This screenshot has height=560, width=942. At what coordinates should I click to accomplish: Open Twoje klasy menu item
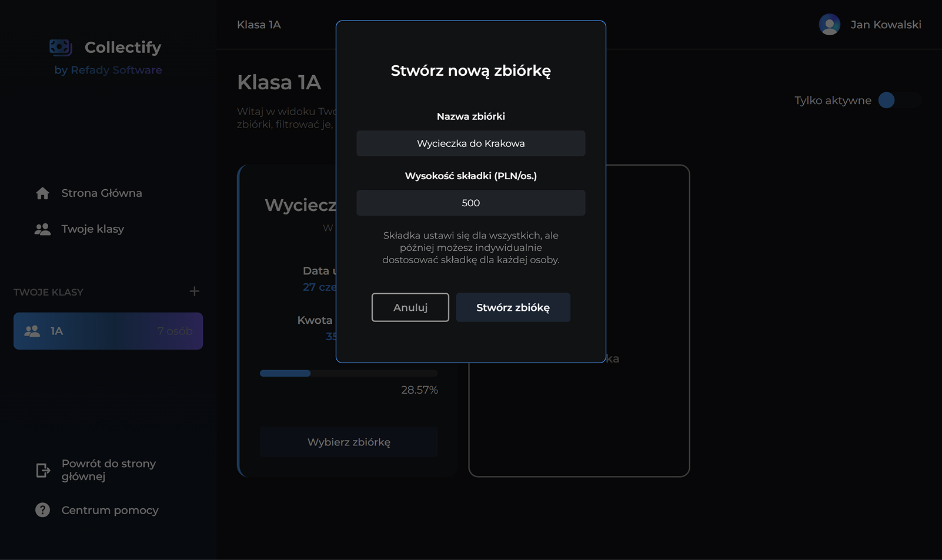click(x=92, y=229)
